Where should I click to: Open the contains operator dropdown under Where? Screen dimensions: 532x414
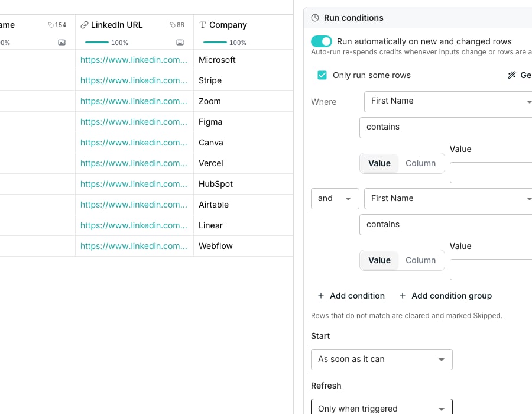click(446, 128)
